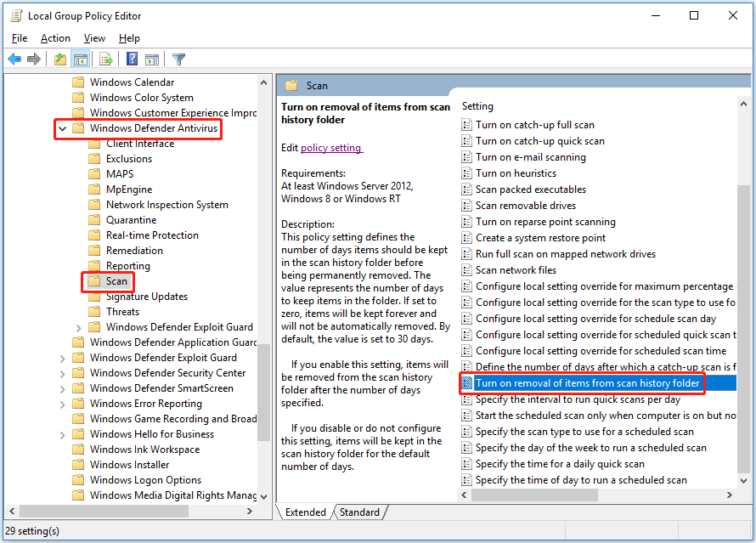Click folder icon next to Quarantine

point(94,220)
